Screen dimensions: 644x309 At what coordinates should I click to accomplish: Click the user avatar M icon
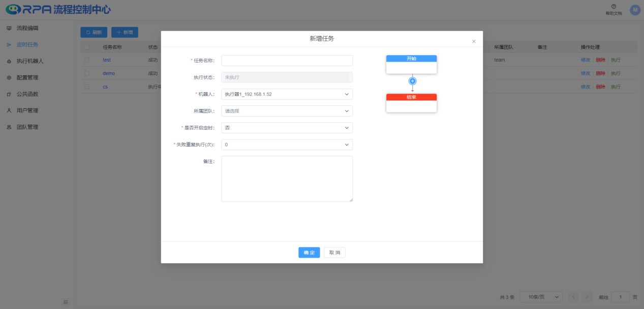pos(635,10)
